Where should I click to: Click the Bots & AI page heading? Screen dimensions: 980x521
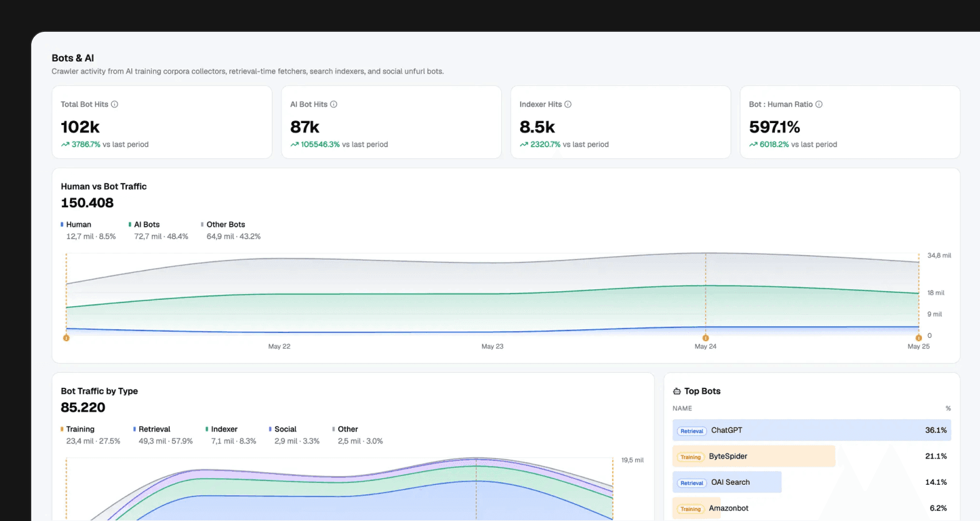72,58
